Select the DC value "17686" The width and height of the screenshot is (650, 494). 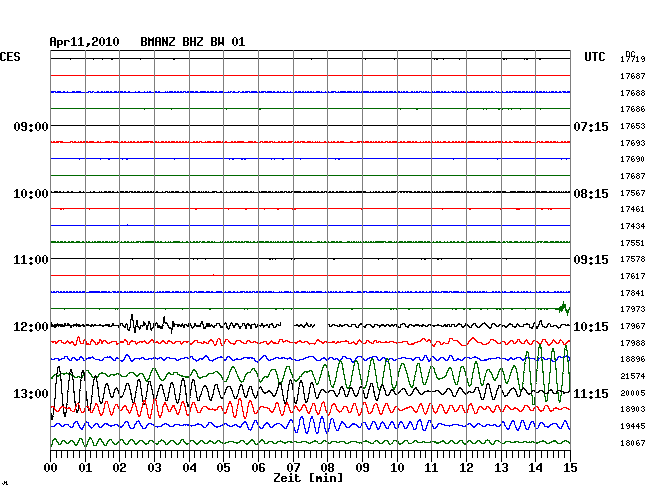(633, 109)
